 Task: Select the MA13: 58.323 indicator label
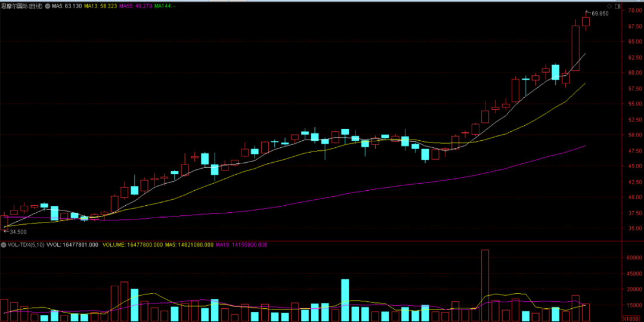pos(102,7)
